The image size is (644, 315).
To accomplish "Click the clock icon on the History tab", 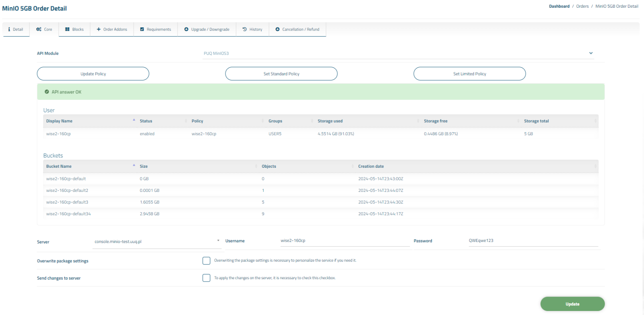I will click(x=244, y=29).
